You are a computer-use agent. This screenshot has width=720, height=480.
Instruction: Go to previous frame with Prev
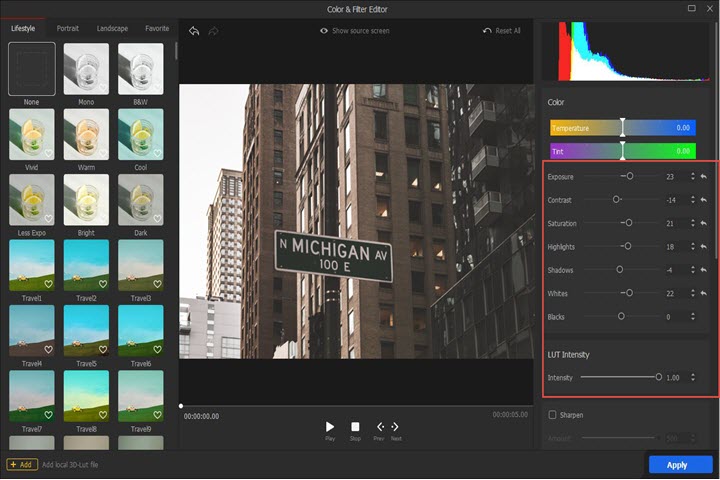pyautogui.click(x=380, y=427)
